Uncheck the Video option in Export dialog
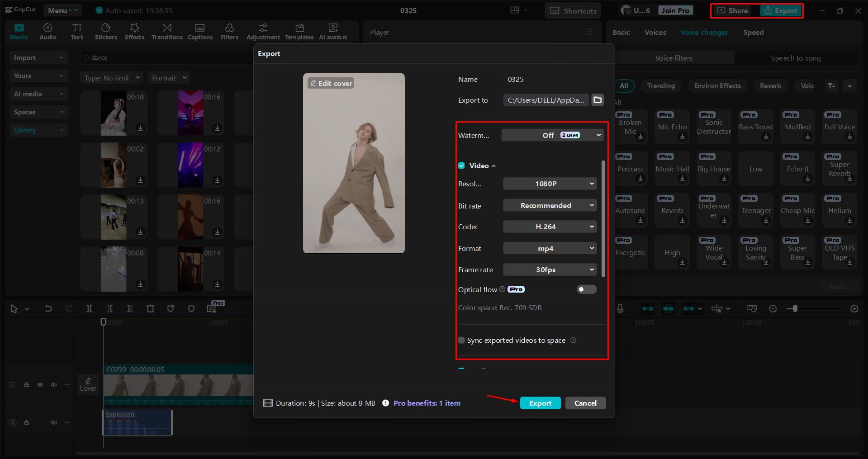This screenshot has width=868, height=459. 461,166
